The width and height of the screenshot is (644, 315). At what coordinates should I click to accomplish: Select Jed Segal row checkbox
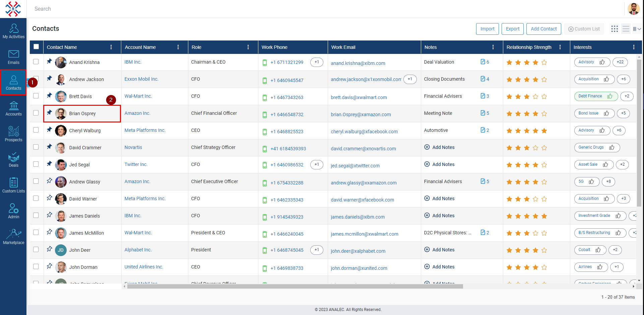point(36,164)
